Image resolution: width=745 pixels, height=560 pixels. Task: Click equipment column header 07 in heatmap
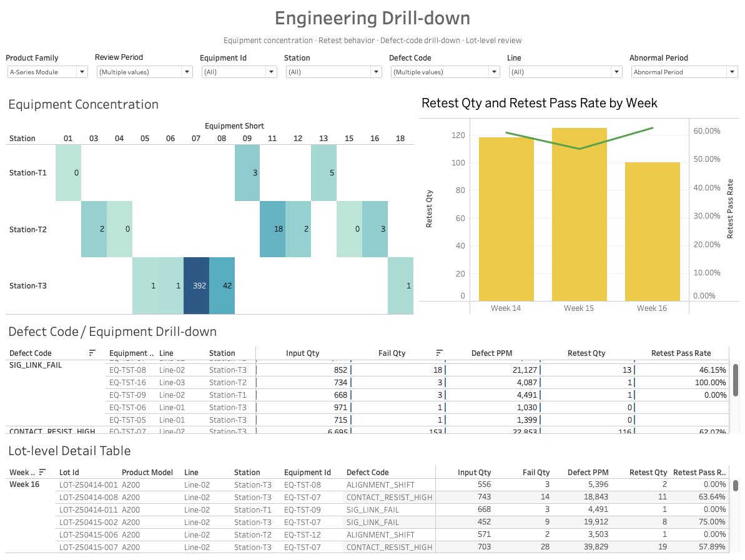(x=196, y=138)
